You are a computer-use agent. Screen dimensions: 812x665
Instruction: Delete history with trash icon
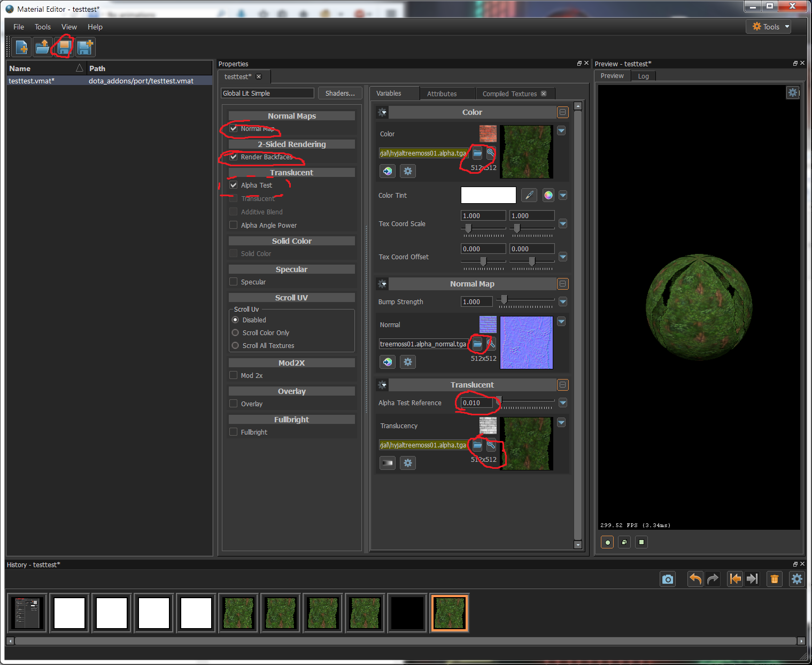pos(774,579)
